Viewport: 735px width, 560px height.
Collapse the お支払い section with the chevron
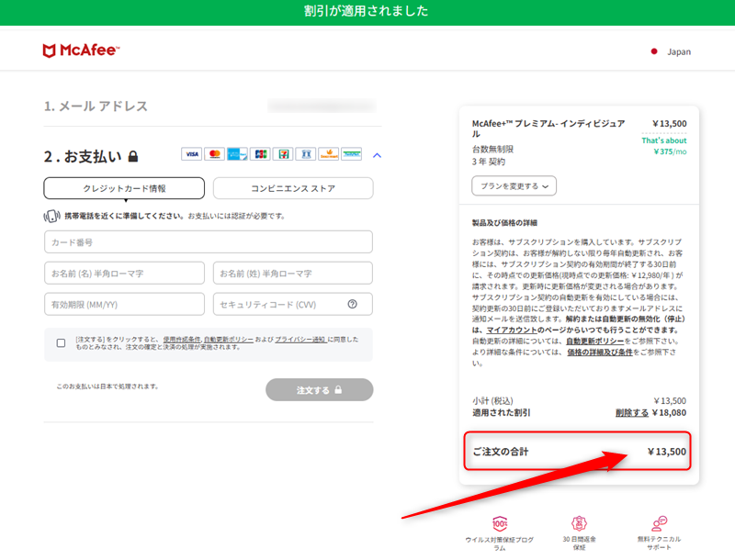[x=377, y=155]
